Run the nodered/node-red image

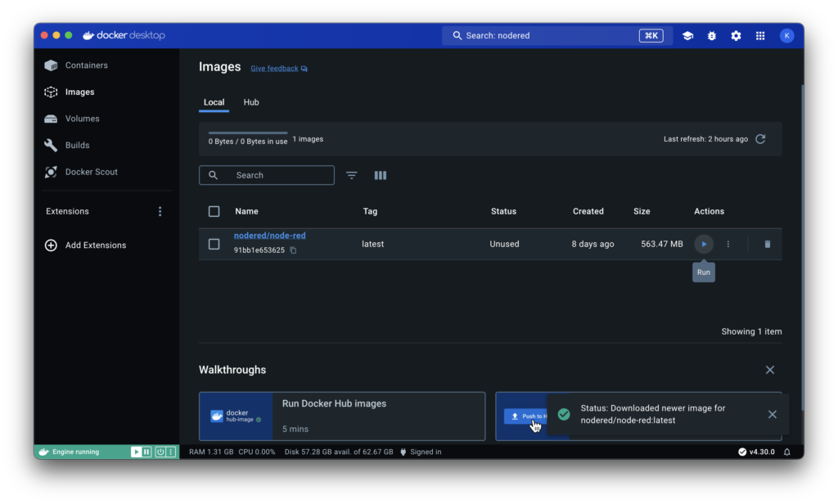coord(704,245)
